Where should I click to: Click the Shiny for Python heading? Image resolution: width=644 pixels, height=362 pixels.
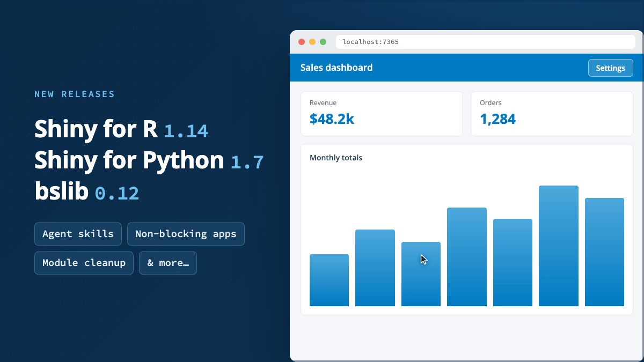(129, 160)
